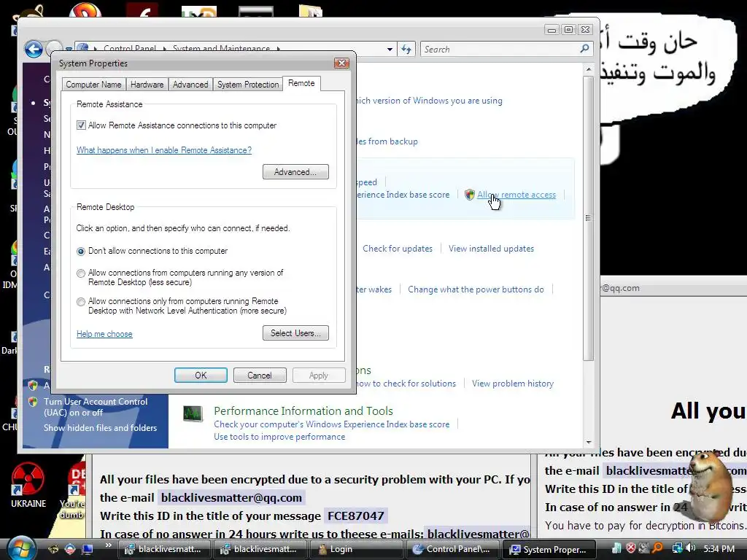Image resolution: width=747 pixels, height=560 pixels.
Task: Click OK in System Properties
Action: 201,376
